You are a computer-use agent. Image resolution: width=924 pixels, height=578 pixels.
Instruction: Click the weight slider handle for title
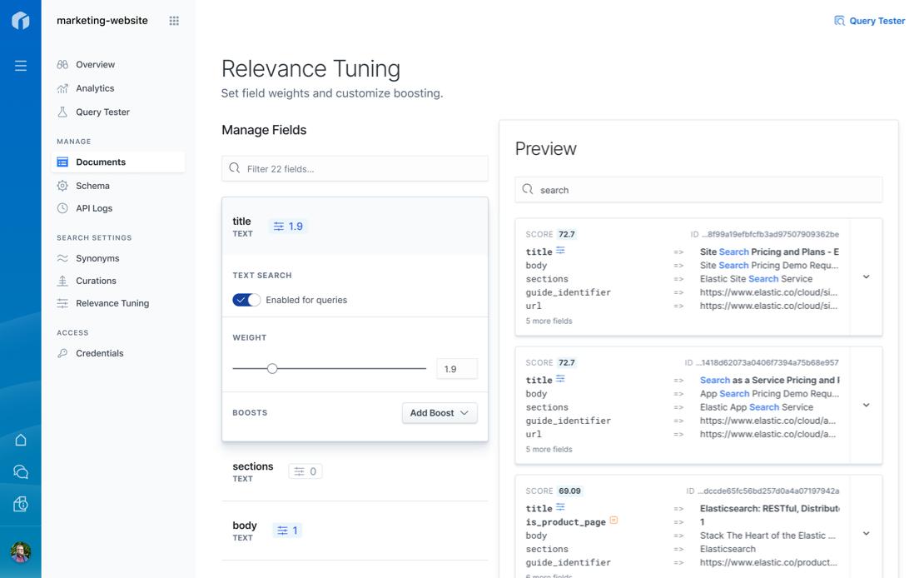pyautogui.click(x=271, y=369)
